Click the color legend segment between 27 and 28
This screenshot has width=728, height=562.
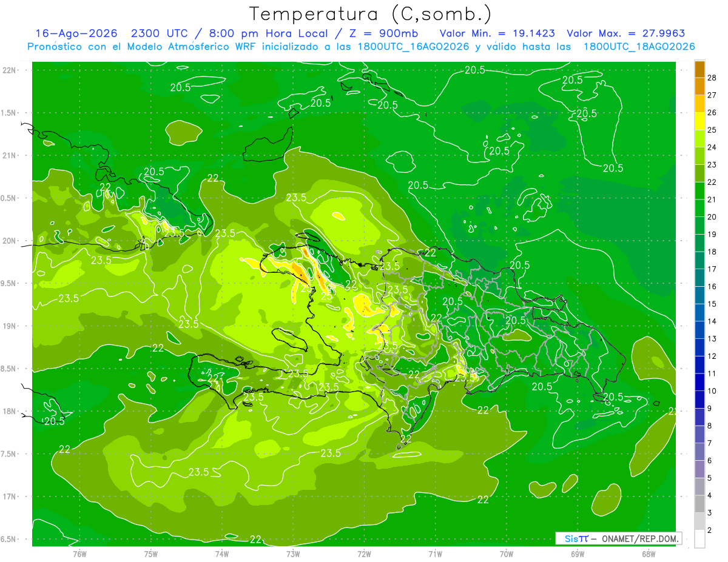pyautogui.click(x=699, y=87)
